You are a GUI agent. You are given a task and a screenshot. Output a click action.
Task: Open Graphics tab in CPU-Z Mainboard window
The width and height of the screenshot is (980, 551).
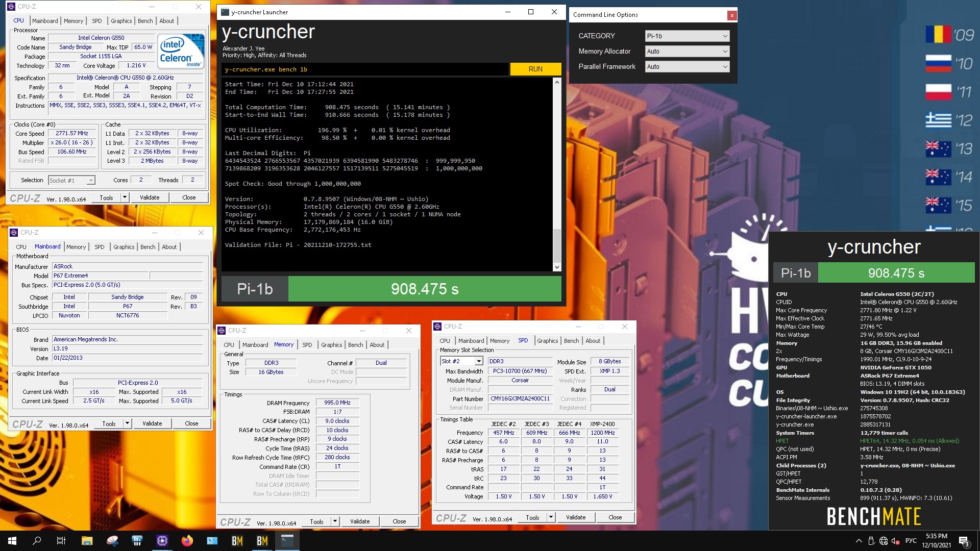(124, 247)
